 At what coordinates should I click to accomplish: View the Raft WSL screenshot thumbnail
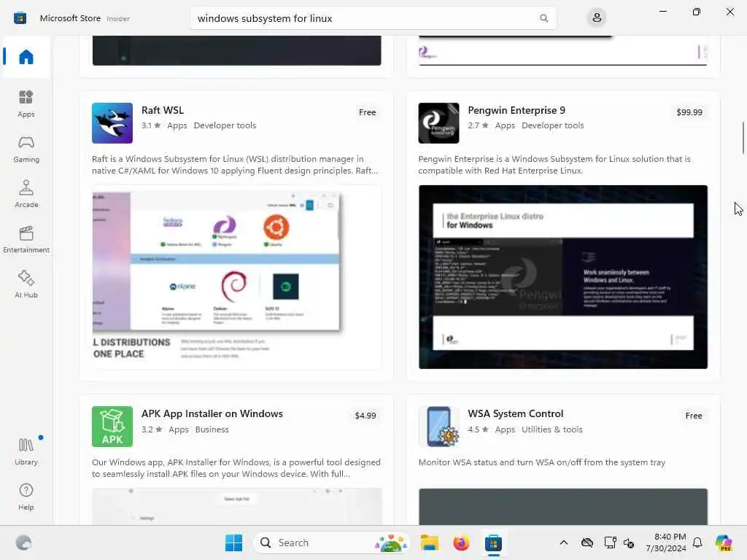237,277
